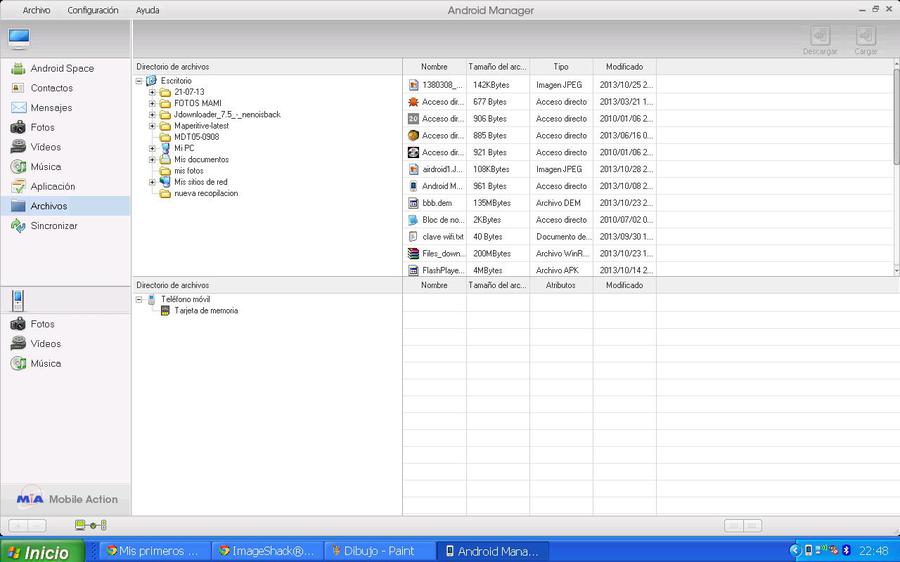Click bottom-right view toggle buttons
This screenshot has height=562, width=900.
click(x=743, y=525)
